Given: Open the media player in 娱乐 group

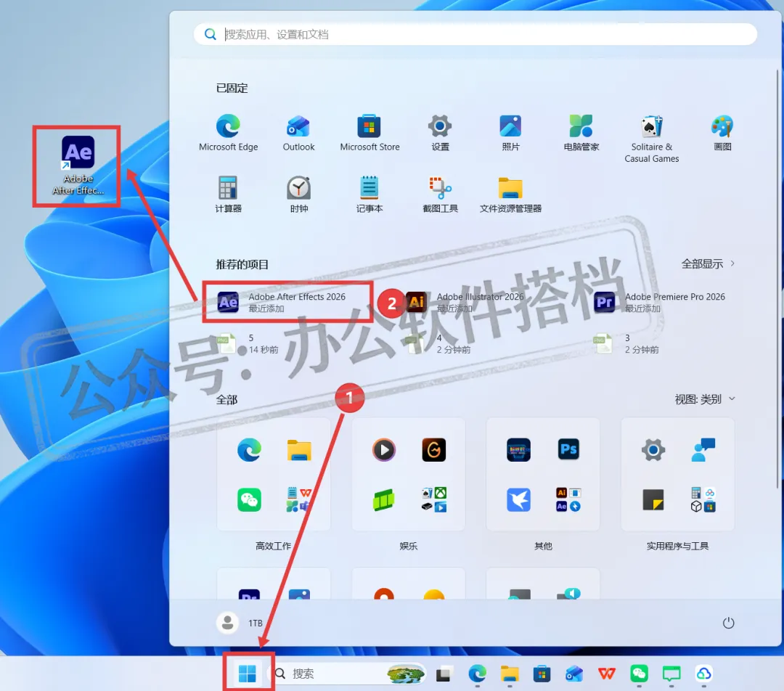Looking at the screenshot, I should tap(384, 449).
